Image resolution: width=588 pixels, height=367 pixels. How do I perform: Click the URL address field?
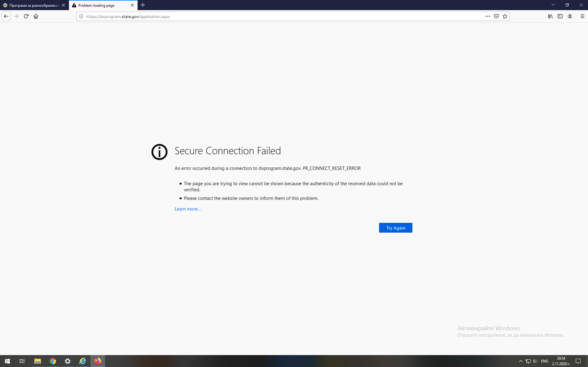(x=276, y=17)
